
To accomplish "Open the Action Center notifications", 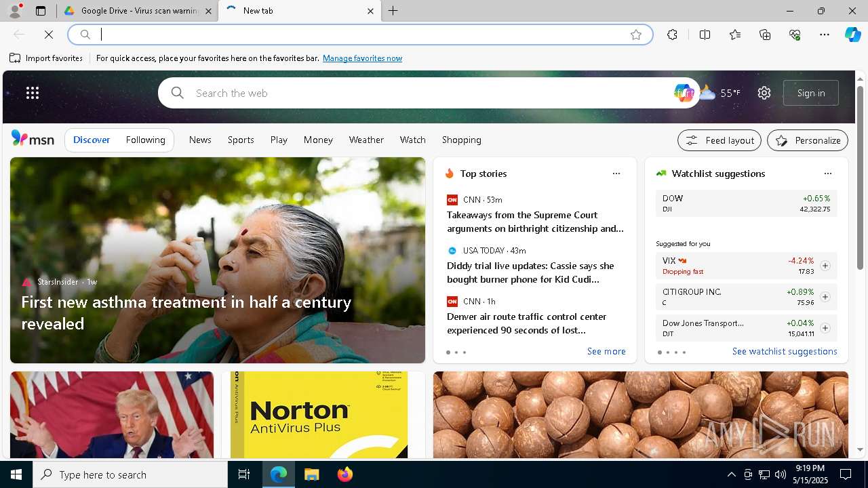I will [x=846, y=474].
